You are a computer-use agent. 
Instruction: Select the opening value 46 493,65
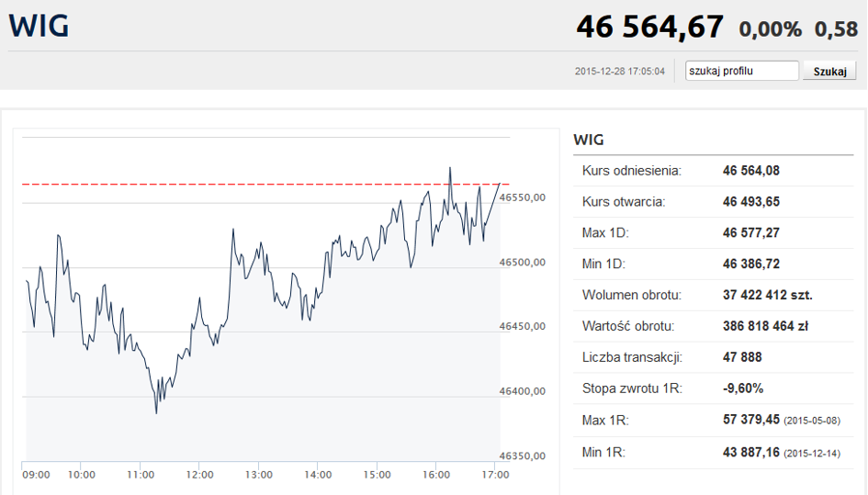click(750, 201)
